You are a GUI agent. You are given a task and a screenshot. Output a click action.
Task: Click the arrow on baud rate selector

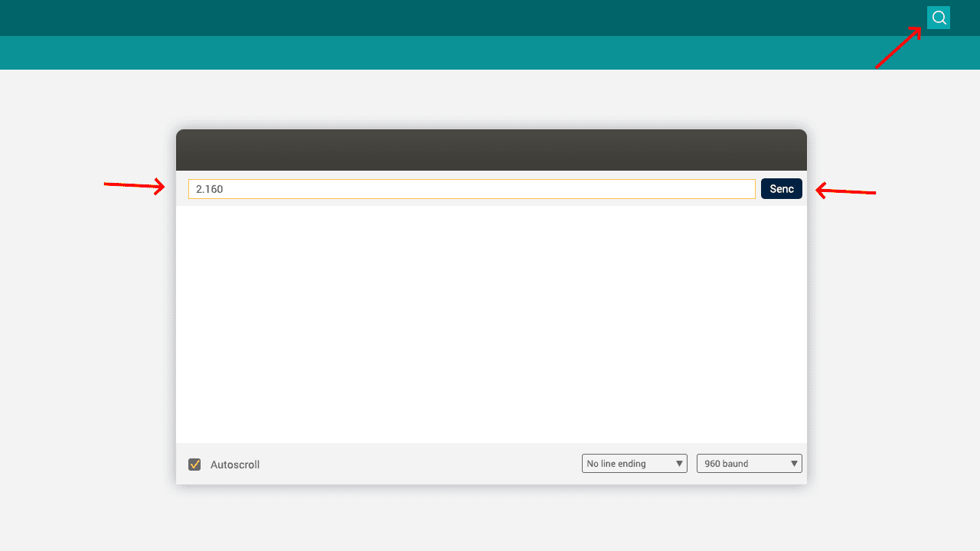(x=794, y=464)
